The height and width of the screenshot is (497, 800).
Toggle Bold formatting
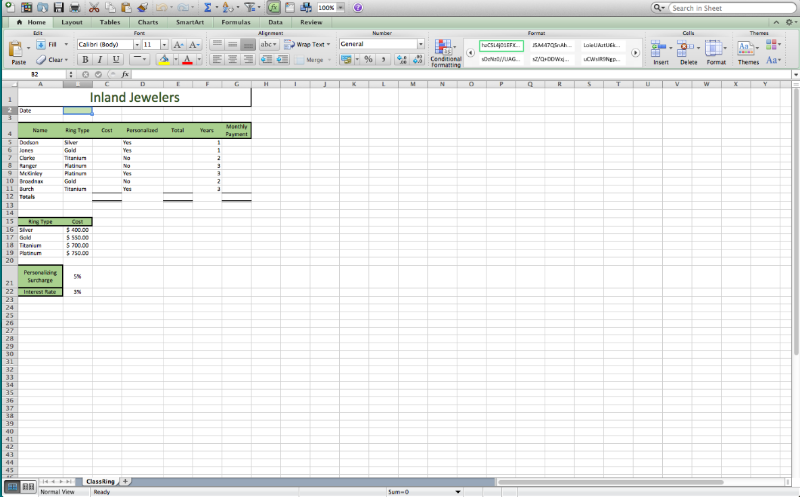click(x=85, y=59)
